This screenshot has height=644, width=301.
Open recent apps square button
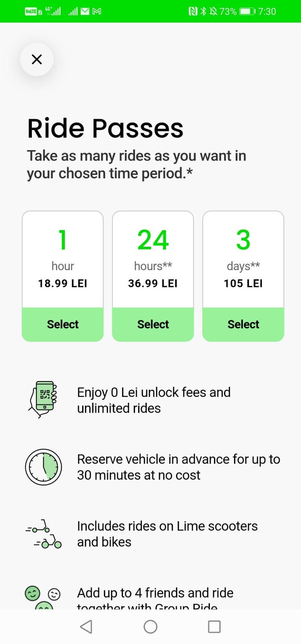point(214,627)
